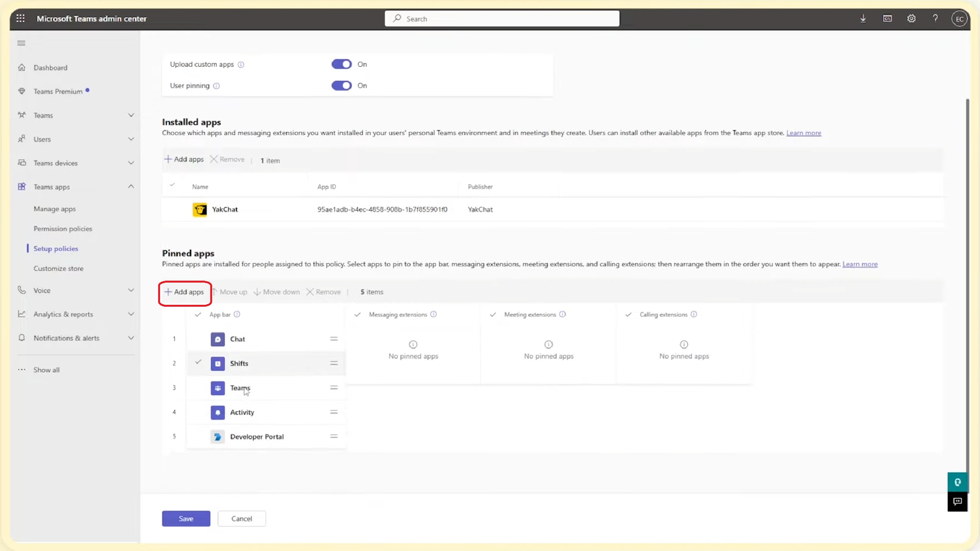The width and height of the screenshot is (980, 551).
Task: Click the Search input field
Action: pyautogui.click(x=502, y=19)
